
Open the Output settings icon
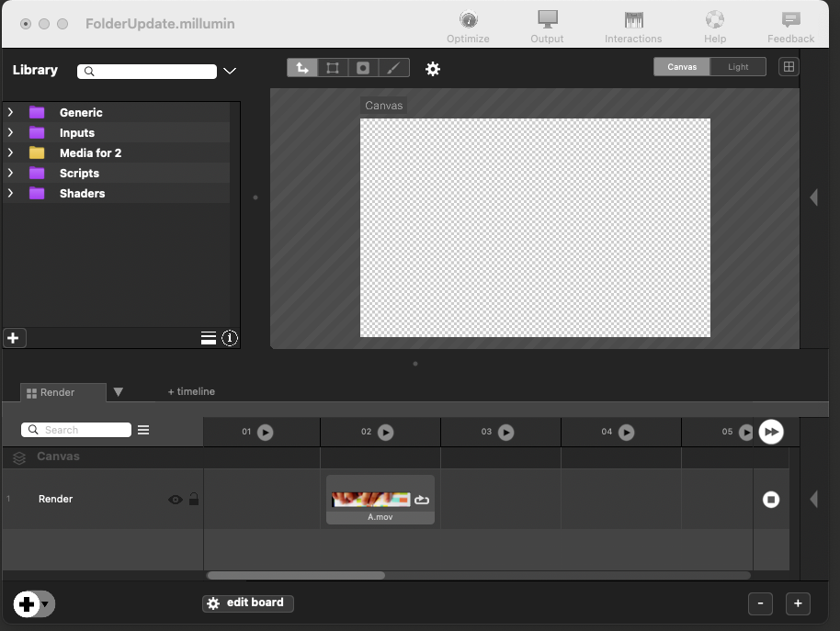pos(548,20)
